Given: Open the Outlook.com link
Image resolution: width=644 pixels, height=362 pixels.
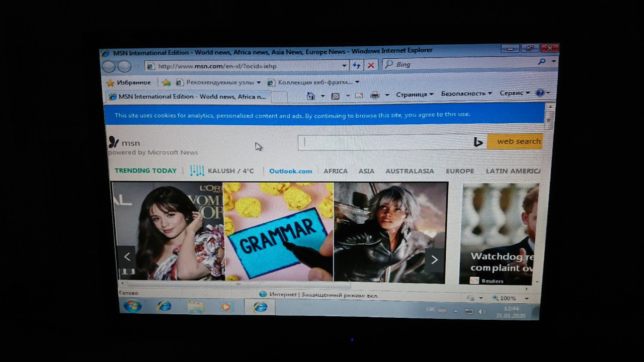Looking at the screenshot, I should tap(290, 171).
